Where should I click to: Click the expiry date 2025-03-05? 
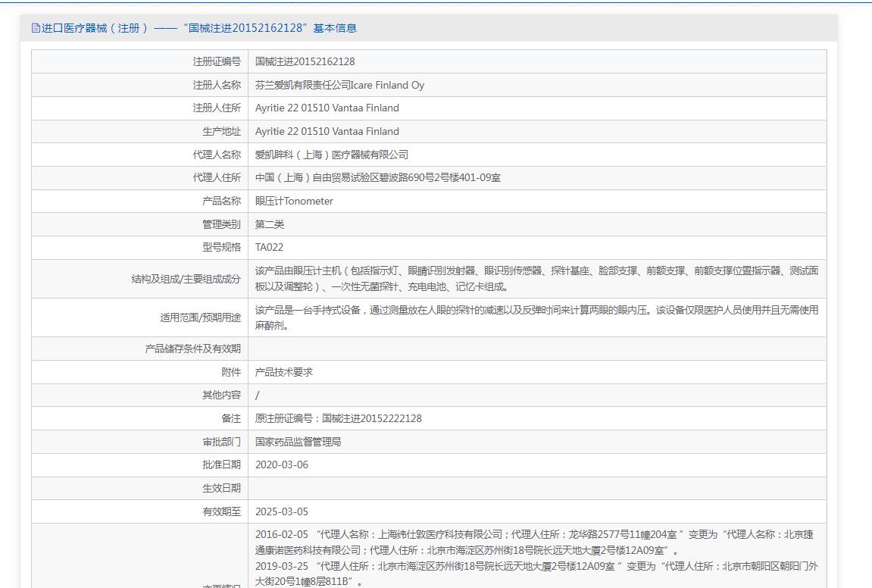pos(281,511)
